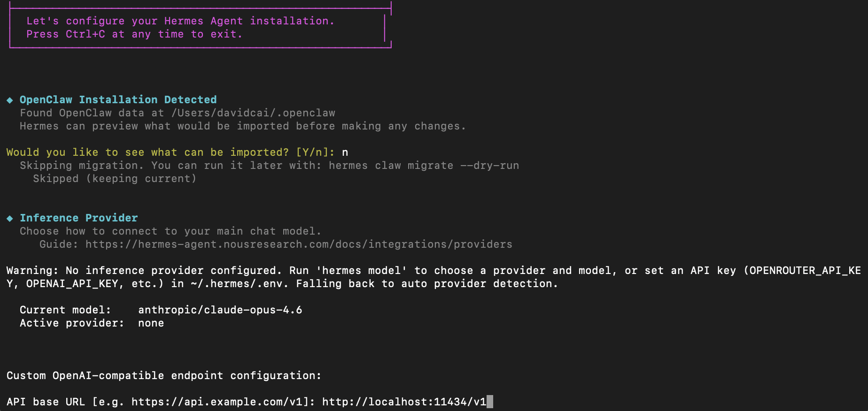Click the 'Press Ctrl+C at any time' banner text
Viewport: 868px width, 411px height.
(x=134, y=34)
